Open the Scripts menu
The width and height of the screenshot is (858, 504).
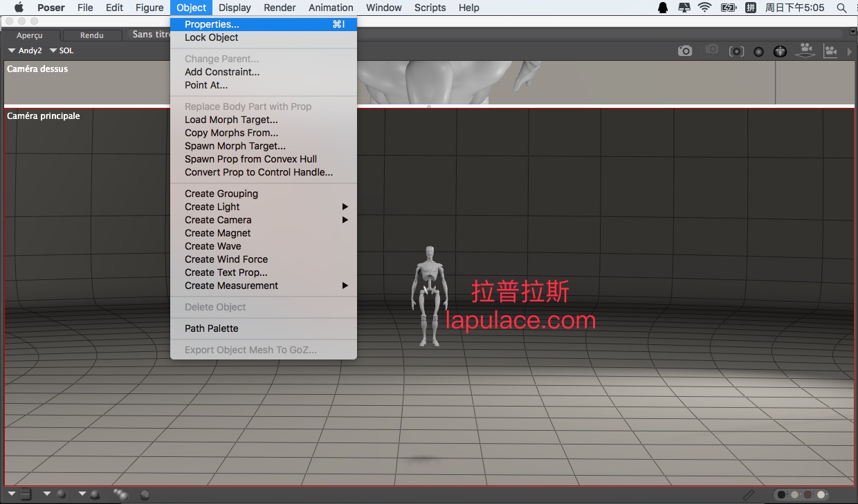(x=430, y=8)
